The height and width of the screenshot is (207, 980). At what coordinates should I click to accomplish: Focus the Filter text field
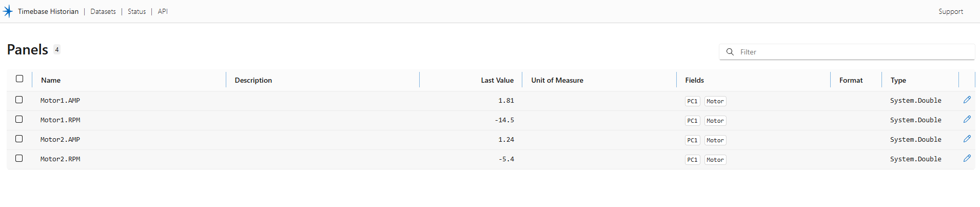852,52
